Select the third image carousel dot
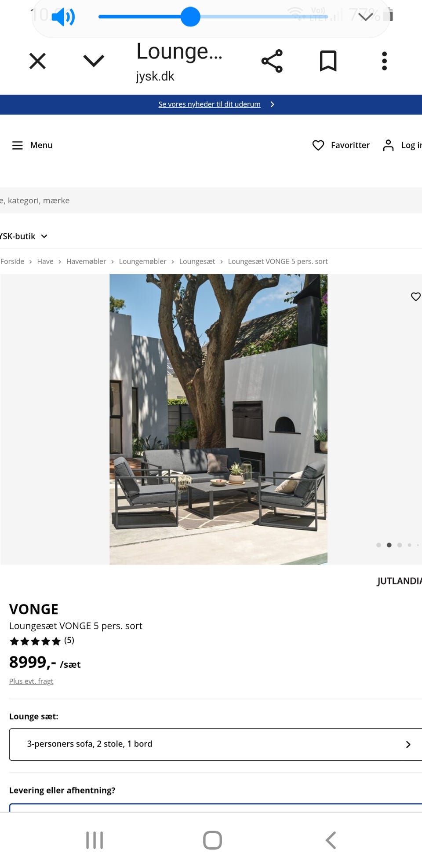Image resolution: width=422 pixels, height=868 pixels. tap(400, 545)
